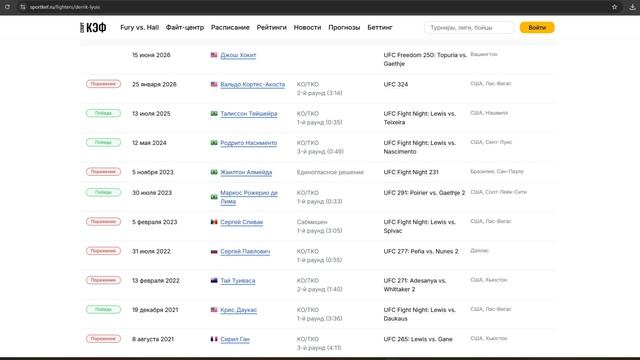Open Беттинг menu item

click(380, 27)
